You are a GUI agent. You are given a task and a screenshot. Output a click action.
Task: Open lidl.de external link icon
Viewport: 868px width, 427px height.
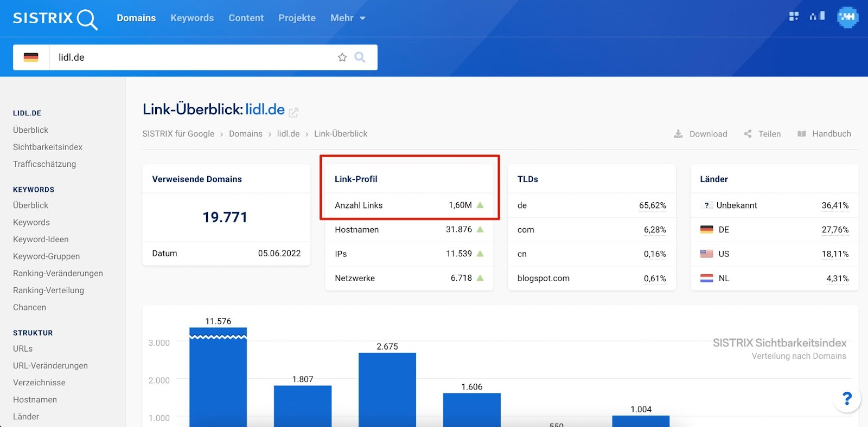coord(293,112)
